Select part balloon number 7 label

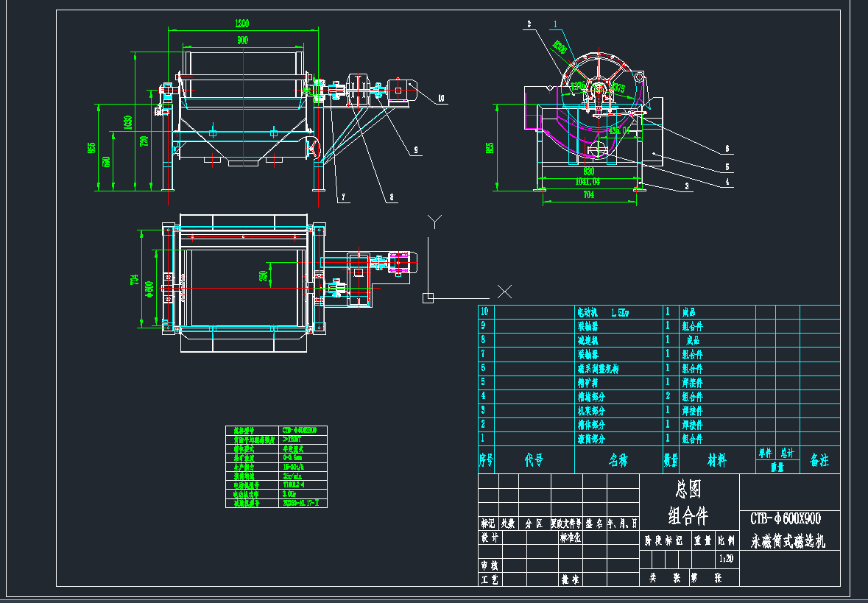coord(342,197)
